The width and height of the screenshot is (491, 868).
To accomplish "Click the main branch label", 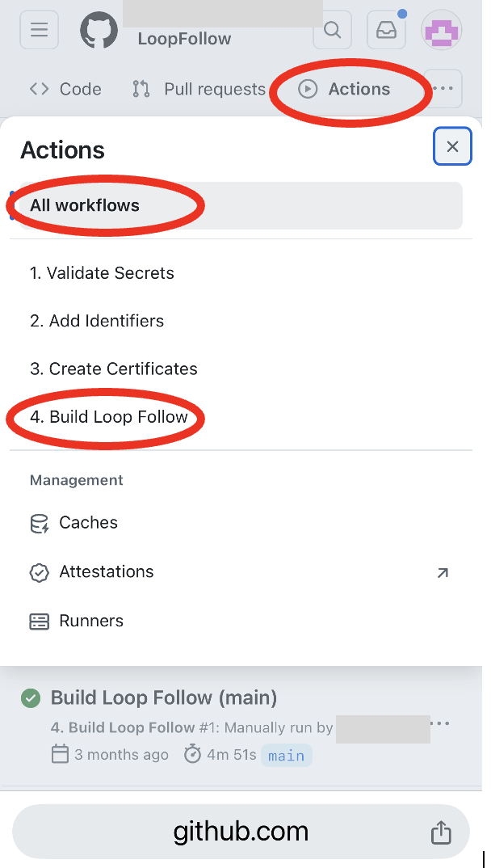I will point(287,756).
